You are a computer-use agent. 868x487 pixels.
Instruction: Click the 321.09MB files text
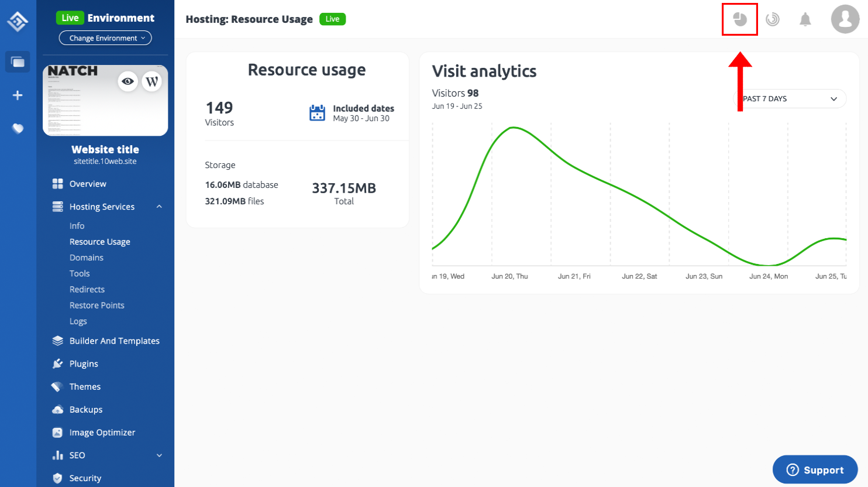[234, 201]
